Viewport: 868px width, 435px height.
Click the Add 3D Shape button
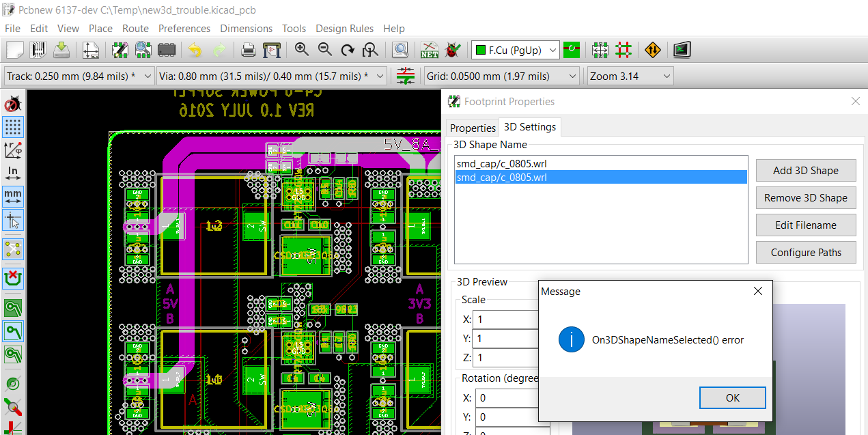805,171
